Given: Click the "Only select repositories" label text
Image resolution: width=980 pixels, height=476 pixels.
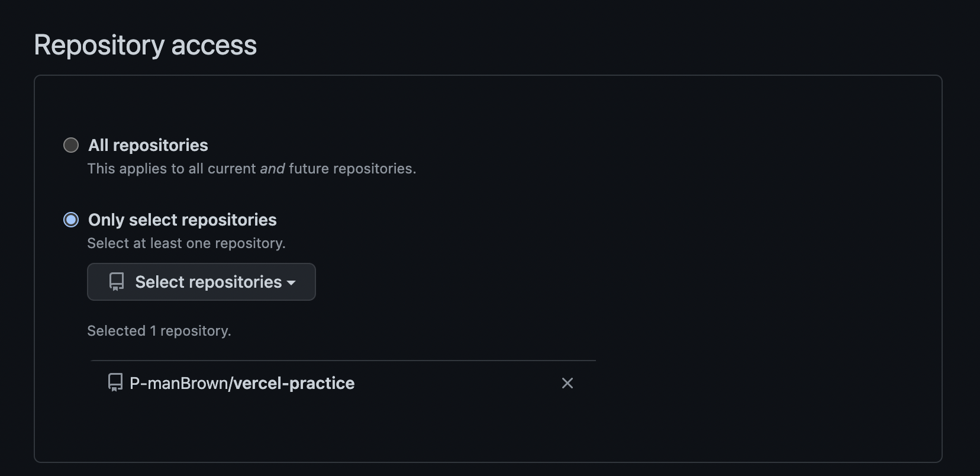Looking at the screenshot, I should pyautogui.click(x=182, y=220).
